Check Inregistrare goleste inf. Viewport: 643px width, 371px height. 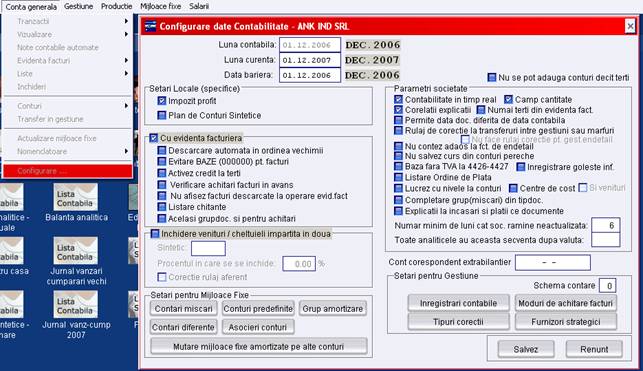point(521,167)
